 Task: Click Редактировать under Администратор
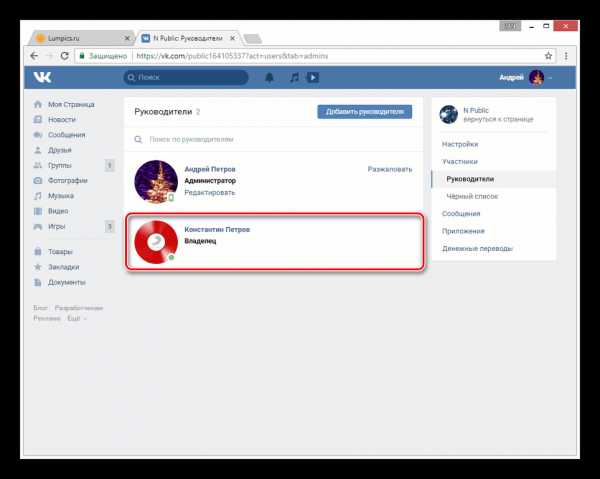(x=209, y=192)
